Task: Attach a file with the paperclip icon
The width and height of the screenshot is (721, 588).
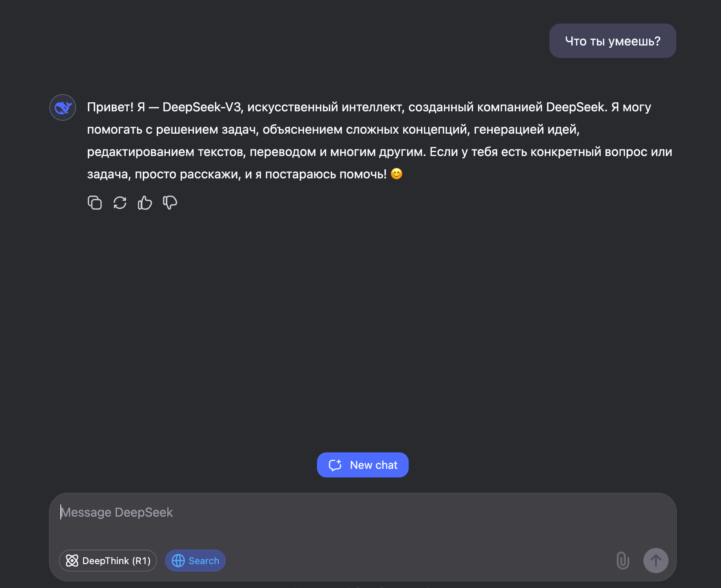Action: [x=623, y=560]
